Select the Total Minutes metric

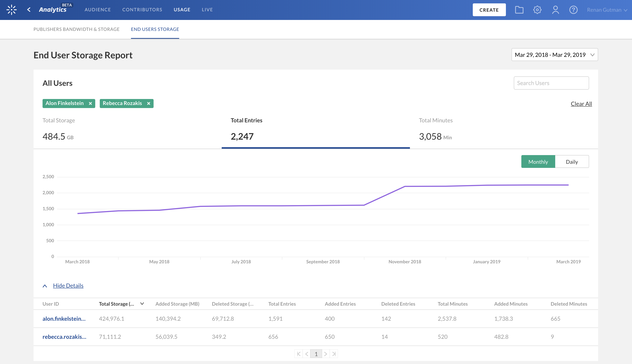point(436,130)
